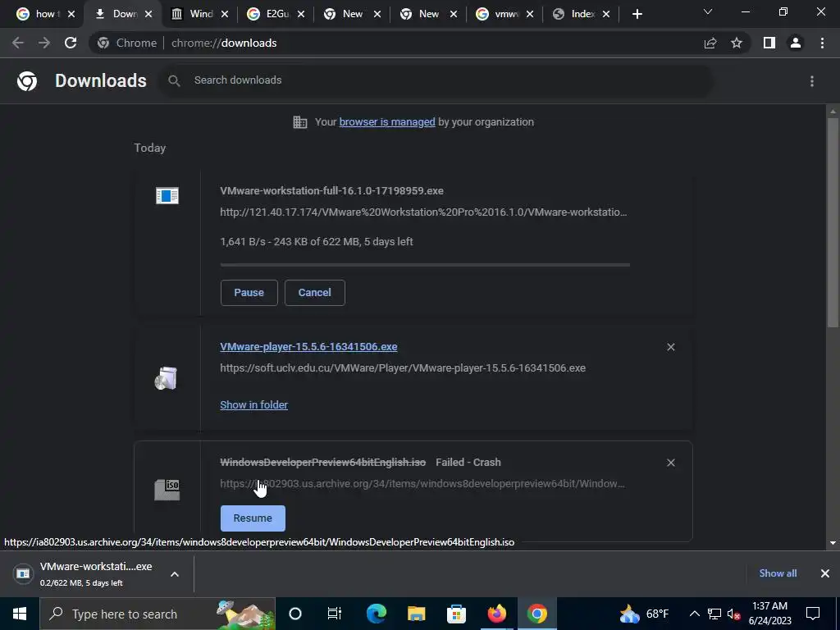Open weather widget showing 68°F
840x630 pixels.
644,614
